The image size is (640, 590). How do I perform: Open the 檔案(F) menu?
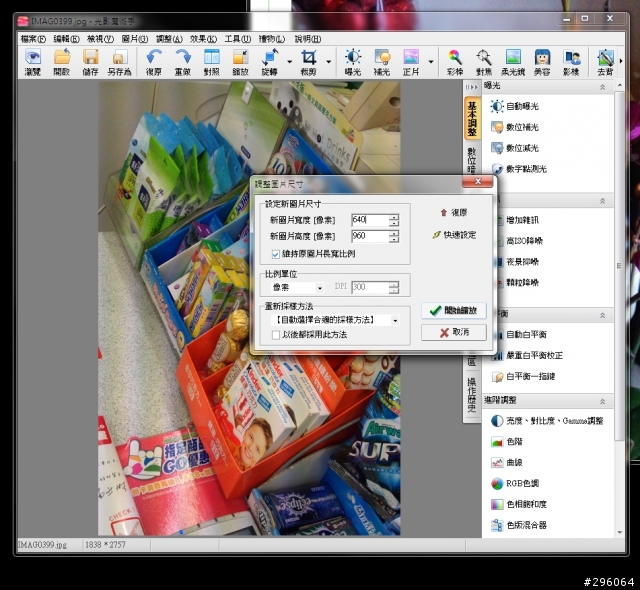coord(33,39)
